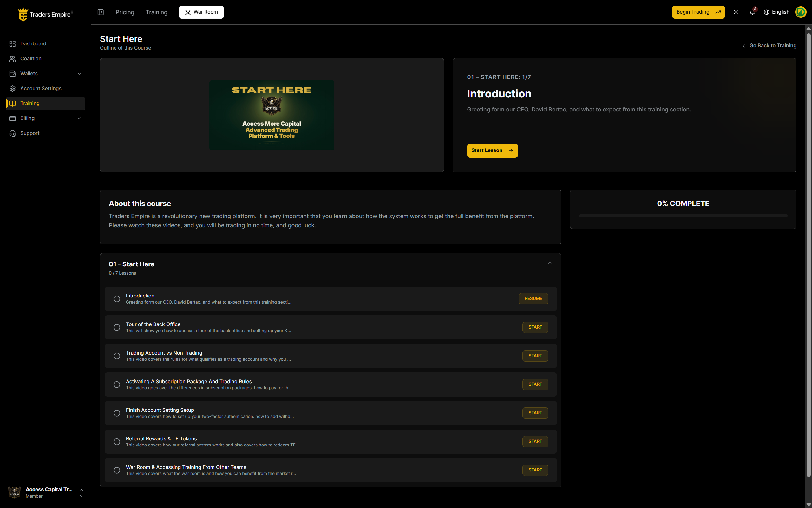Open the Training top navigation tab
The height and width of the screenshot is (508, 812).
point(157,12)
